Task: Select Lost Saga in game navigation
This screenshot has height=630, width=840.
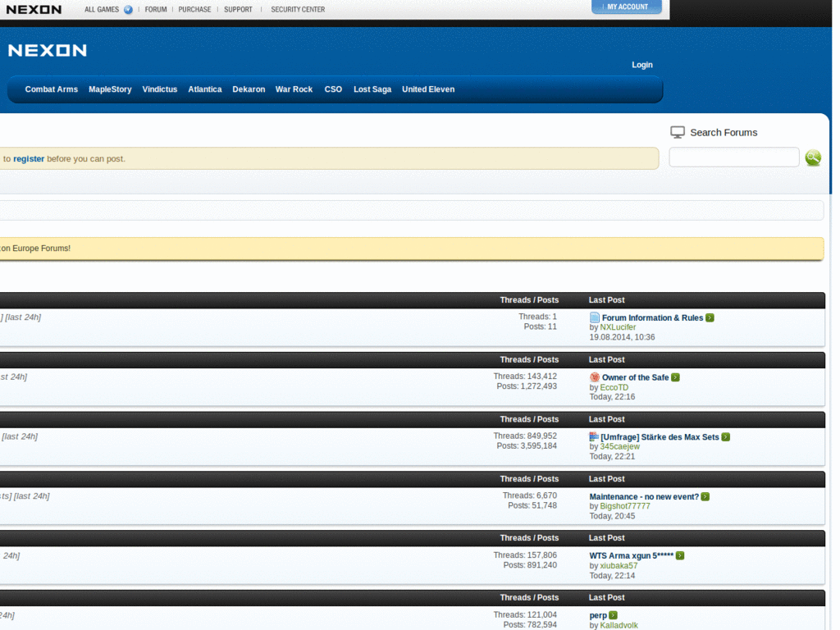Action: [372, 89]
